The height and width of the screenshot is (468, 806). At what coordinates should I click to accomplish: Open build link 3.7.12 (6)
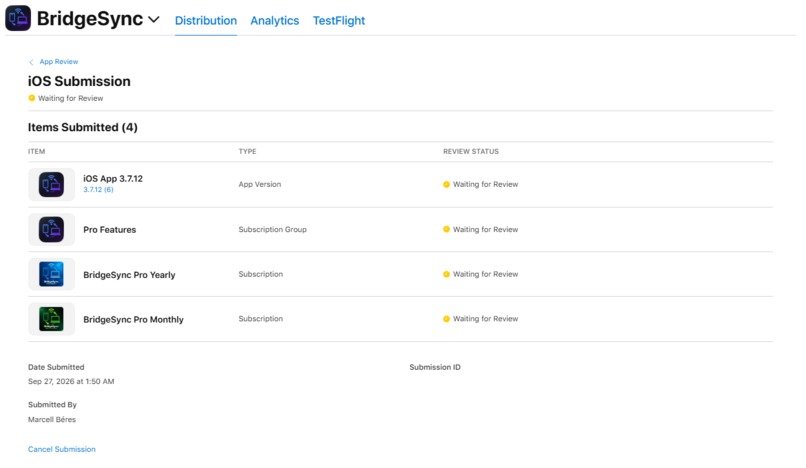(98, 190)
